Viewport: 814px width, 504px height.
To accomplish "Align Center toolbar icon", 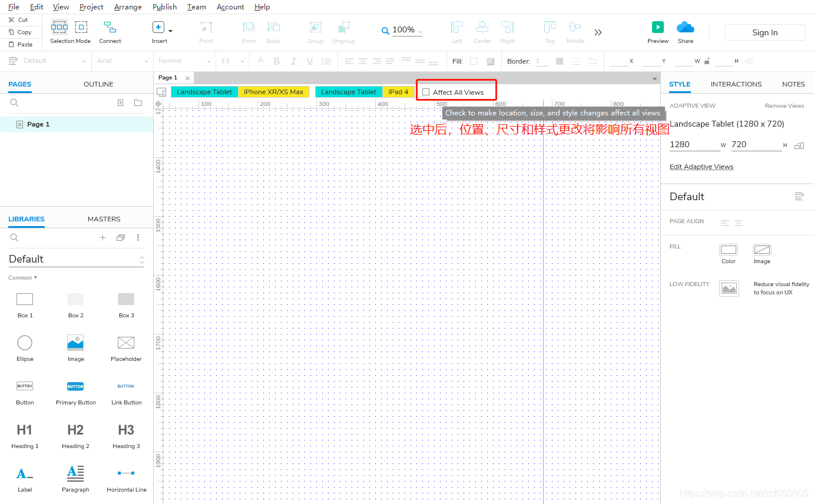I will click(x=482, y=28).
